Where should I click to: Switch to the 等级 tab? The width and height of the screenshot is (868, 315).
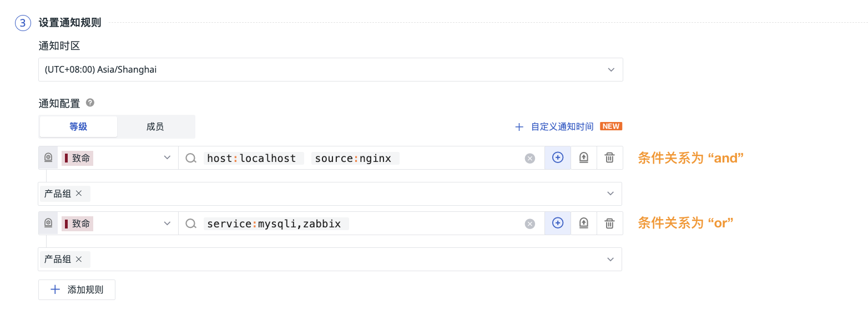pyautogui.click(x=78, y=126)
